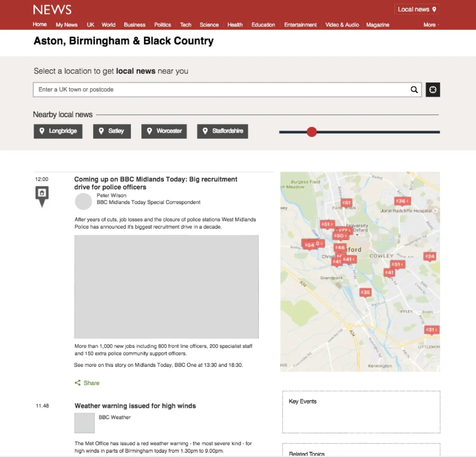Image resolution: width=476 pixels, height=457 pixels.
Task: Click the BBC Weather square thumbnail
Action: coord(85,423)
